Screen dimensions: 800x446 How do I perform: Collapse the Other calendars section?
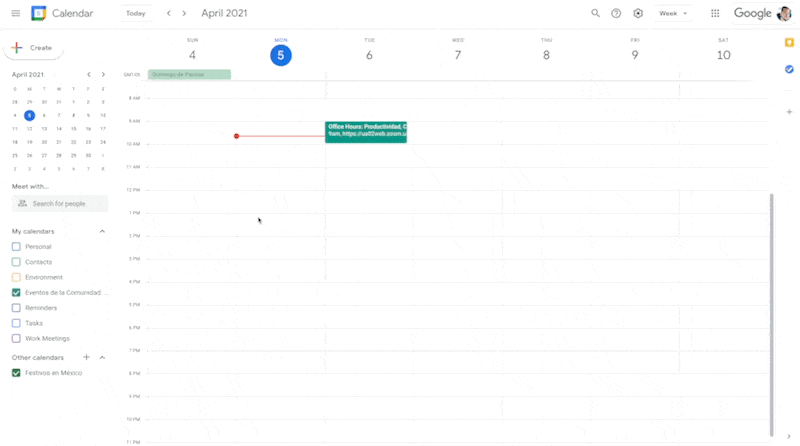[102, 357]
